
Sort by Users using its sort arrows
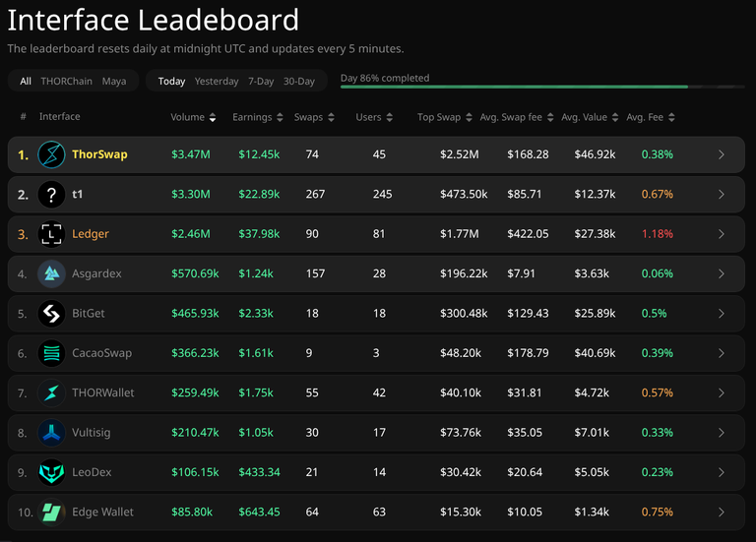[x=390, y=118]
